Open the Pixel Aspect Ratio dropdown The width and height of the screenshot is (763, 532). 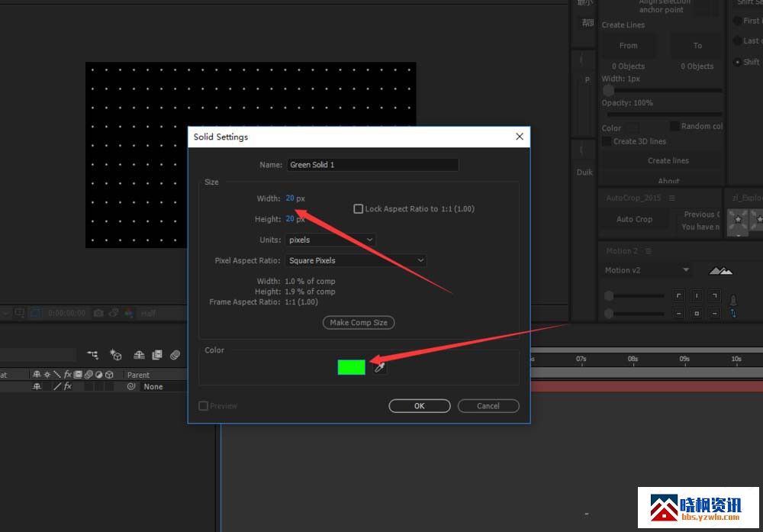point(356,260)
